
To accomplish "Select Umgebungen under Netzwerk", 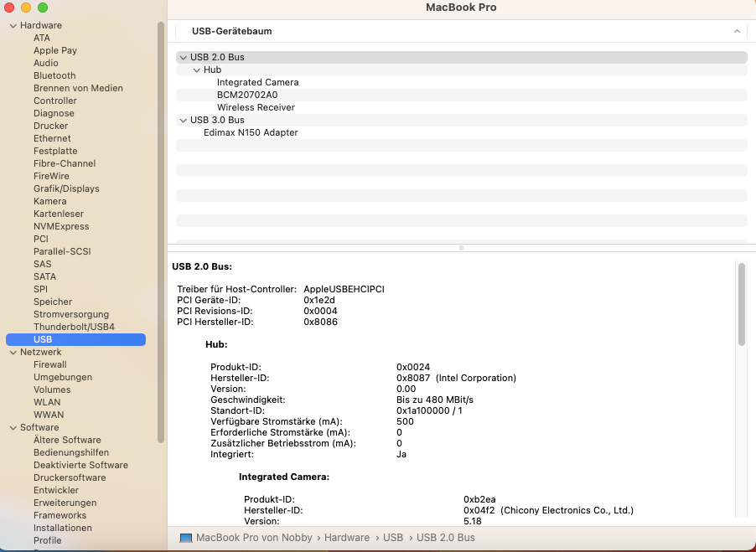I will 63,377.
